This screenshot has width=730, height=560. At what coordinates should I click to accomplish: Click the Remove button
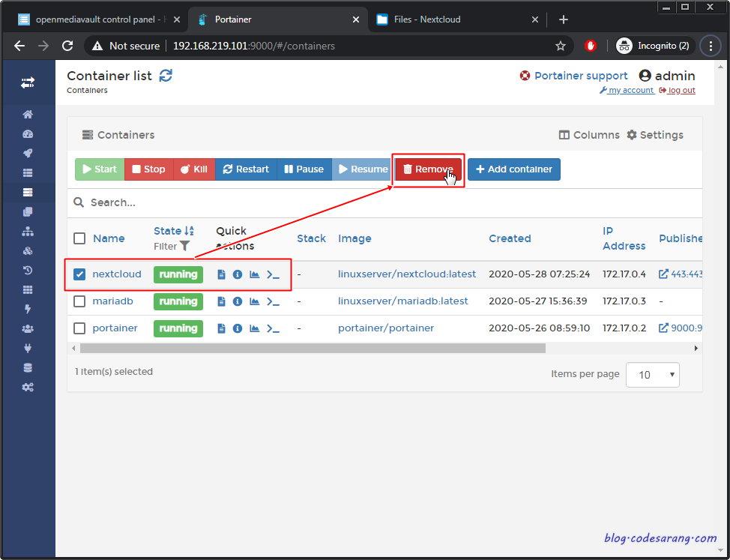click(x=428, y=169)
